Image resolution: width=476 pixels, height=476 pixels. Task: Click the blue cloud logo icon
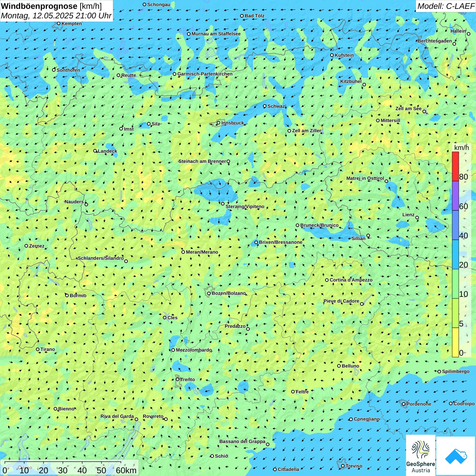click(456, 456)
